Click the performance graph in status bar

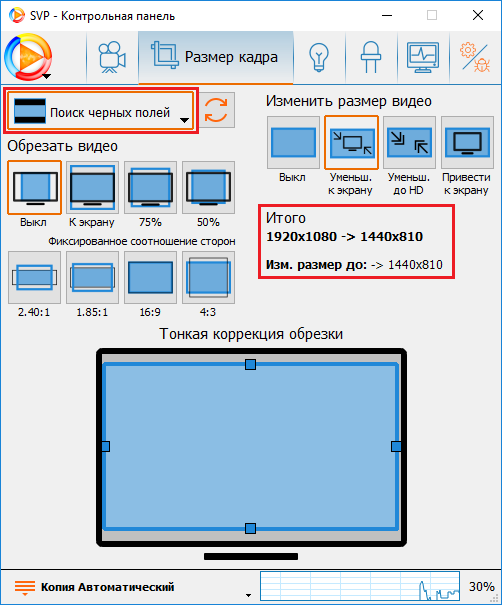[x=360, y=586]
